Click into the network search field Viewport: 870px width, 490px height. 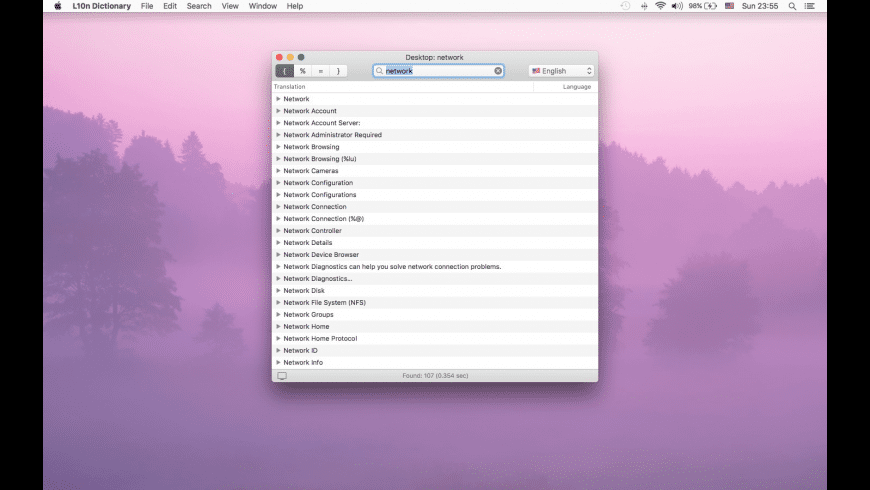(438, 71)
